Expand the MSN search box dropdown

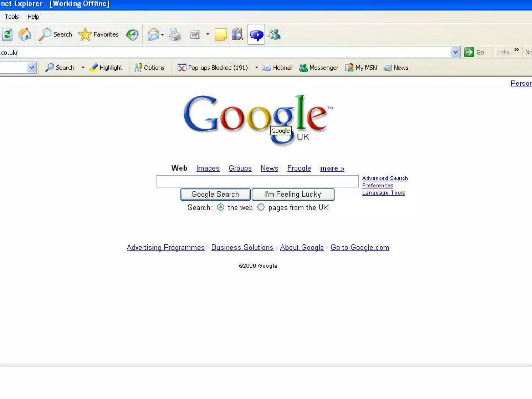click(x=32, y=68)
